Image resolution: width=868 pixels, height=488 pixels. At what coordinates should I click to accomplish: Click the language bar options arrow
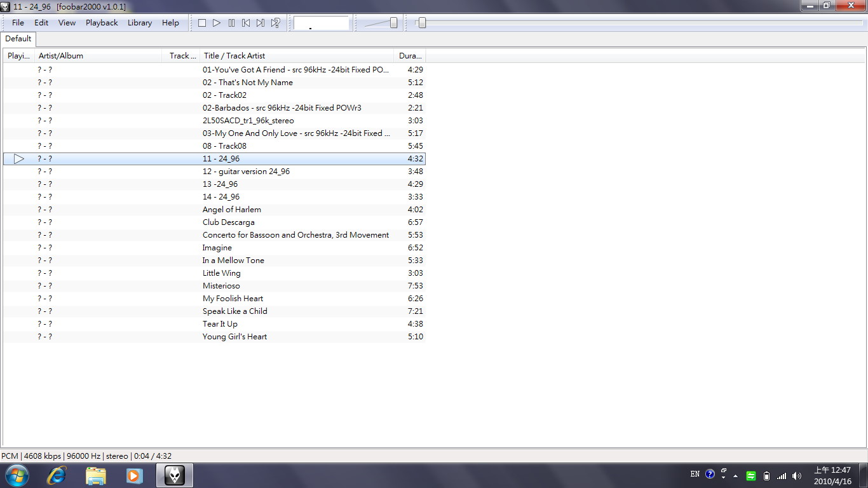[x=724, y=477]
